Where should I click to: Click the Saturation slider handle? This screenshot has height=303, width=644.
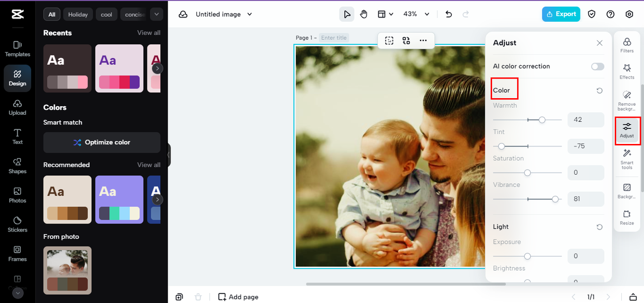pyautogui.click(x=527, y=173)
